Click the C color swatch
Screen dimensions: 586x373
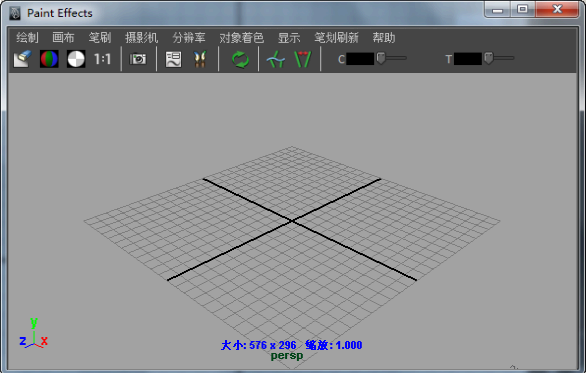[x=360, y=59]
